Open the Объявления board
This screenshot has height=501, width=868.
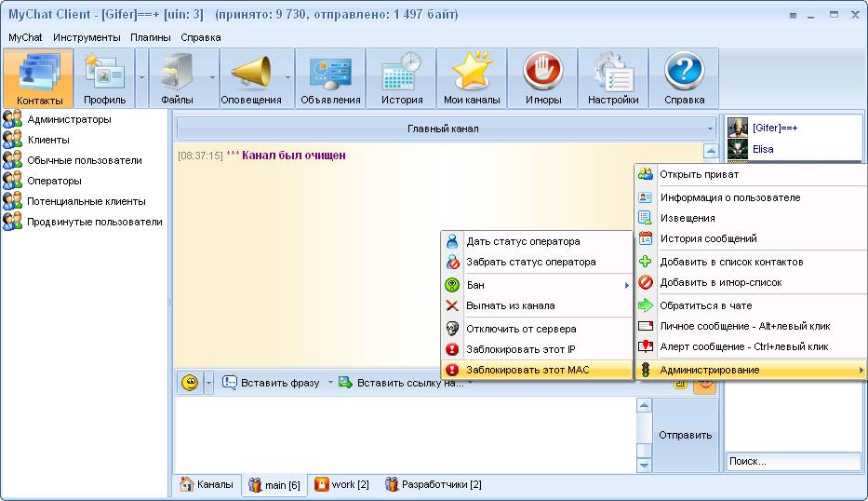click(x=330, y=78)
